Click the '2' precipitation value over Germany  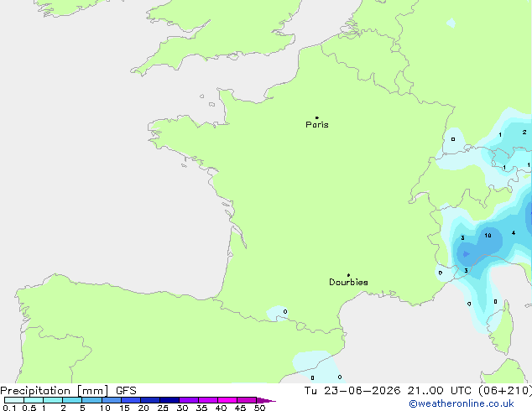coord(524,133)
